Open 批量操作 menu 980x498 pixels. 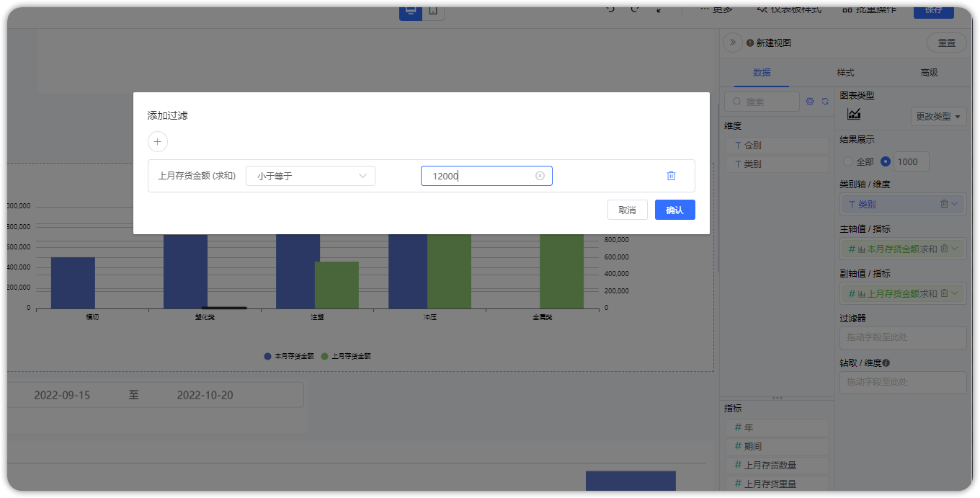coord(870,9)
